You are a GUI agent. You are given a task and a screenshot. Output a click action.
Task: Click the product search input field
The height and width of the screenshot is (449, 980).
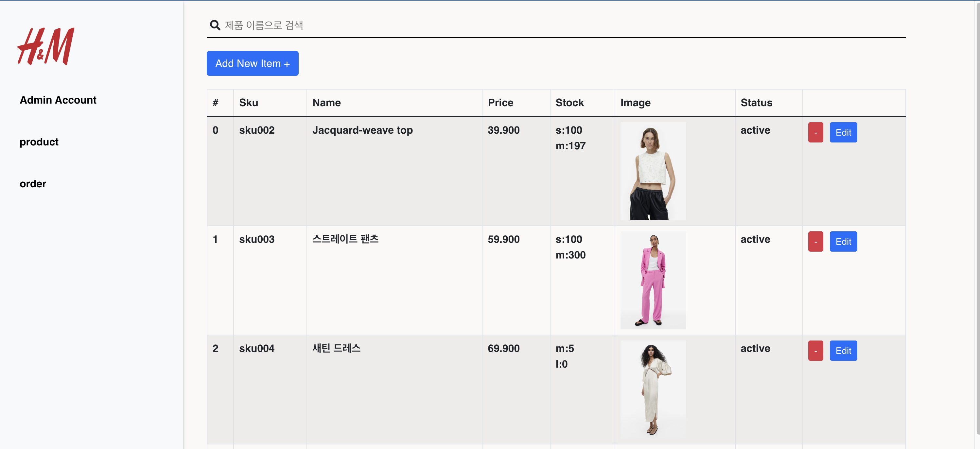coord(457,25)
